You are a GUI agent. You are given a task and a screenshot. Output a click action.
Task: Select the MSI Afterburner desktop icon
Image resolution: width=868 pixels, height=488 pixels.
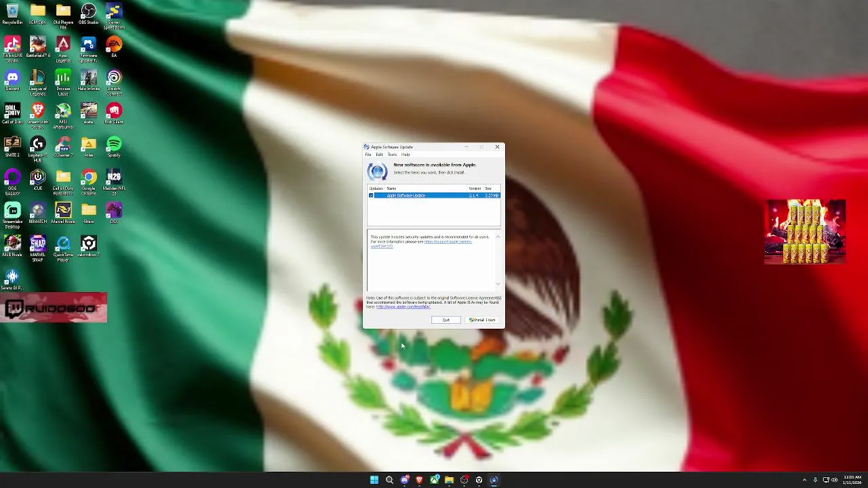[x=63, y=116]
